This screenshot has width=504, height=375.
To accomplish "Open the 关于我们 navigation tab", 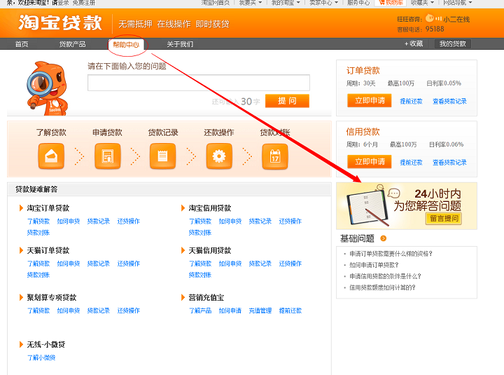I will (180, 44).
